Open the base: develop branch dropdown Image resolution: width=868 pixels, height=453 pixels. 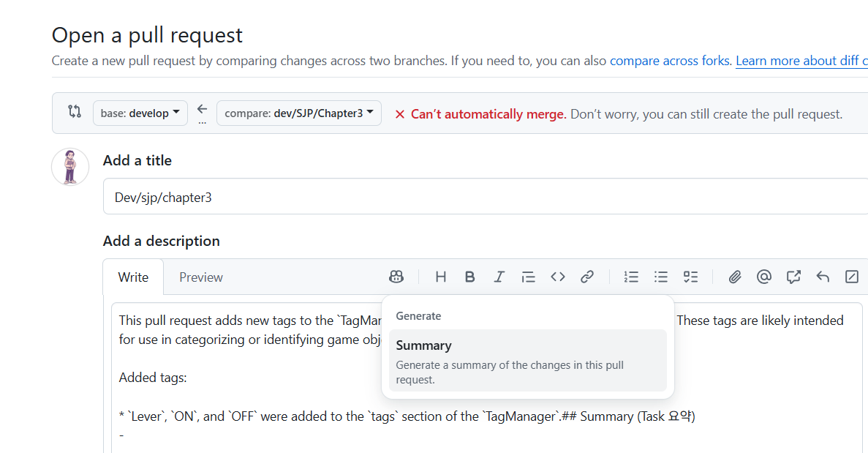(x=140, y=113)
